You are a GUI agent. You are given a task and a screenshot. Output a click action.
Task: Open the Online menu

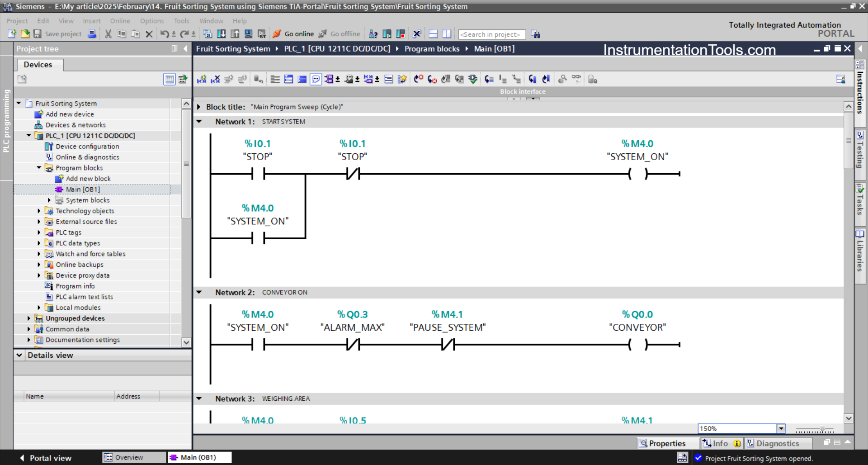[x=120, y=21]
